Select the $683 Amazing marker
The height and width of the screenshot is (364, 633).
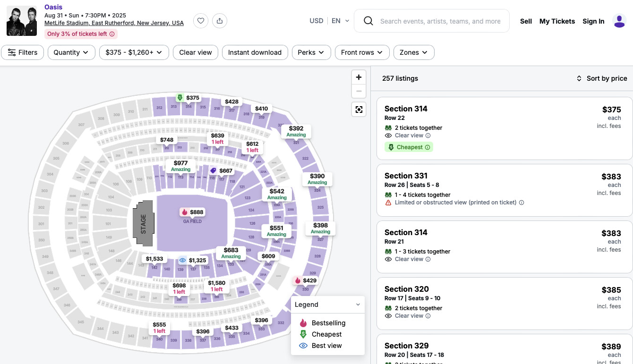[231, 253]
